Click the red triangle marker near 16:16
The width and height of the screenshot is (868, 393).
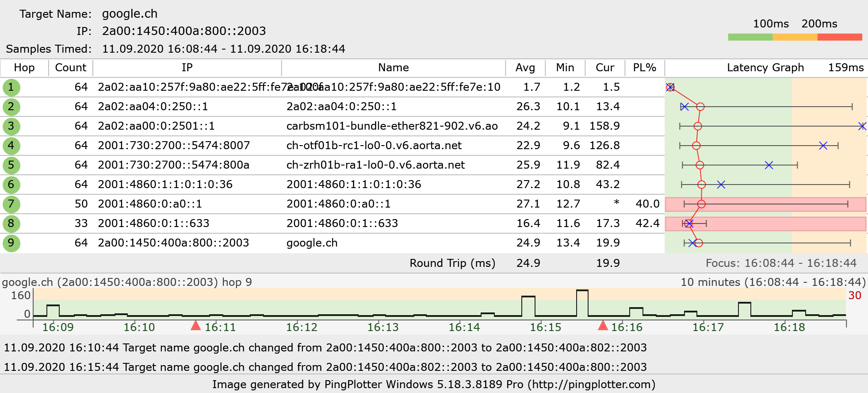pyautogui.click(x=603, y=326)
